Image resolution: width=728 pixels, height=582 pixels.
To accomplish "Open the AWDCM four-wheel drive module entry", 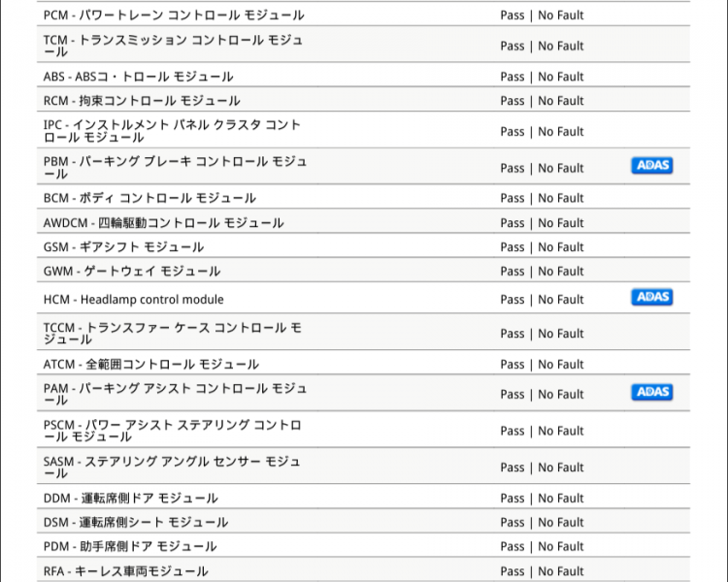I will coord(364,221).
